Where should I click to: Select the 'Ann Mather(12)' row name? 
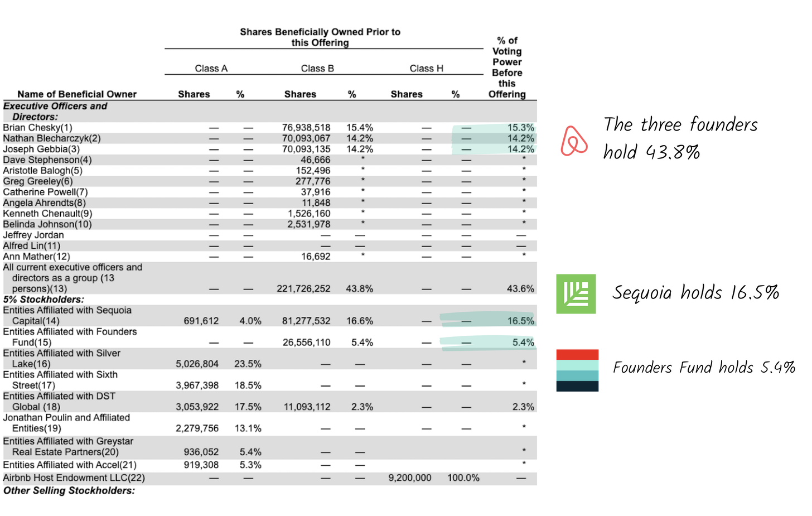click(x=36, y=257)
